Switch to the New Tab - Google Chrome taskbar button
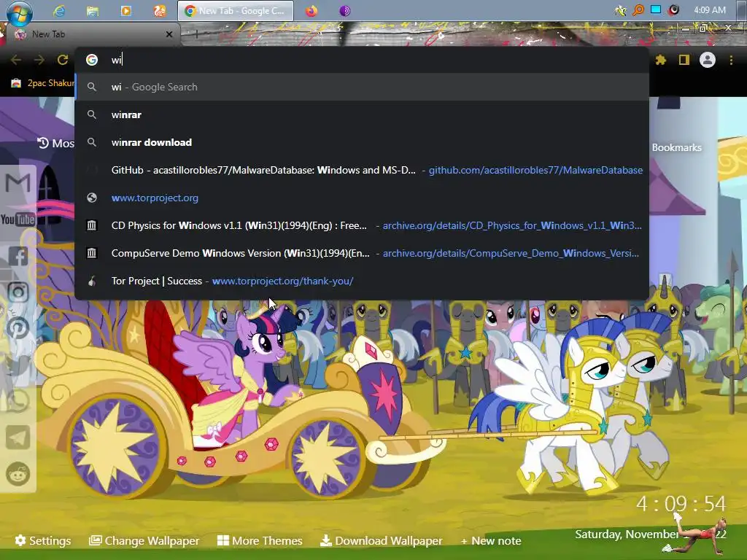Viewport: 747px width, 560px height. (x=236, y=10)
